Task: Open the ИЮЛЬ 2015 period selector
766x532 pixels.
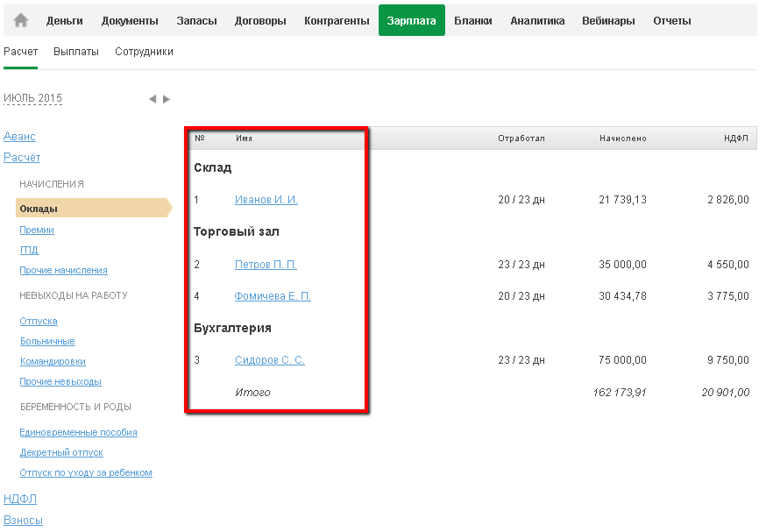Action: [x=33, y=98]
